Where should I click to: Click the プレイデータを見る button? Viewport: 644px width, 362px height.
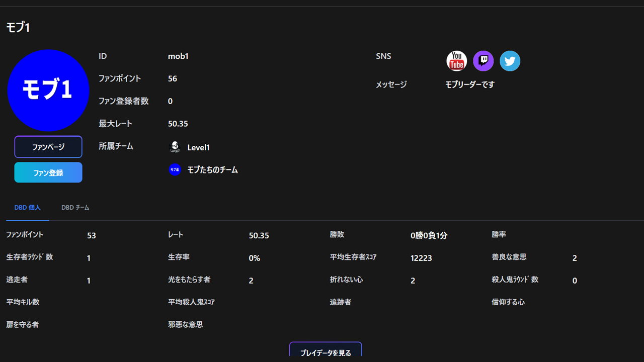coord(325,352)
